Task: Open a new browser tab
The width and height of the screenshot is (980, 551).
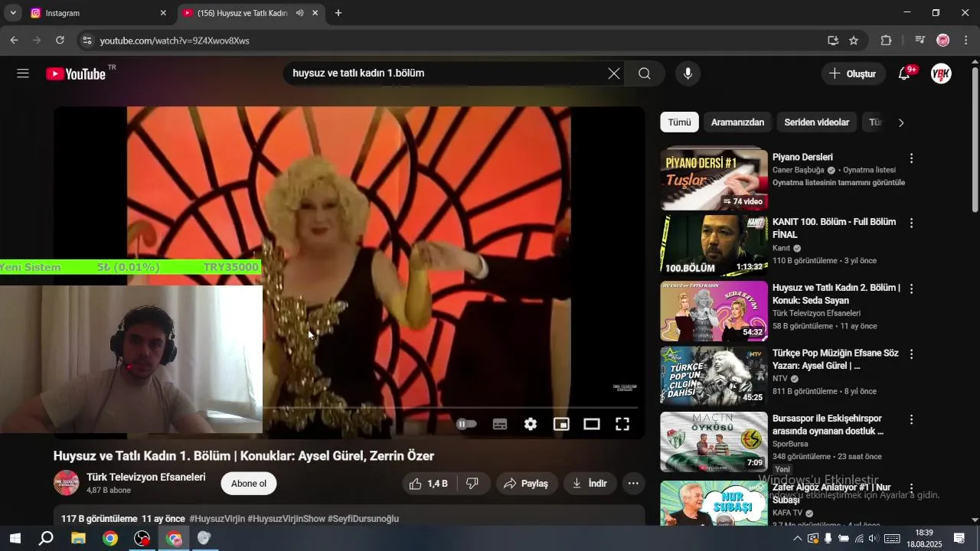Action: pyautogui.click(x=338, y=13)
